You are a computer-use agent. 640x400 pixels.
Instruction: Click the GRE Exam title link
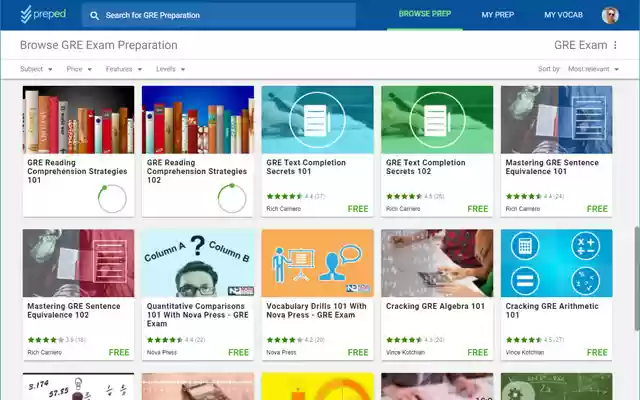(580, 45)
